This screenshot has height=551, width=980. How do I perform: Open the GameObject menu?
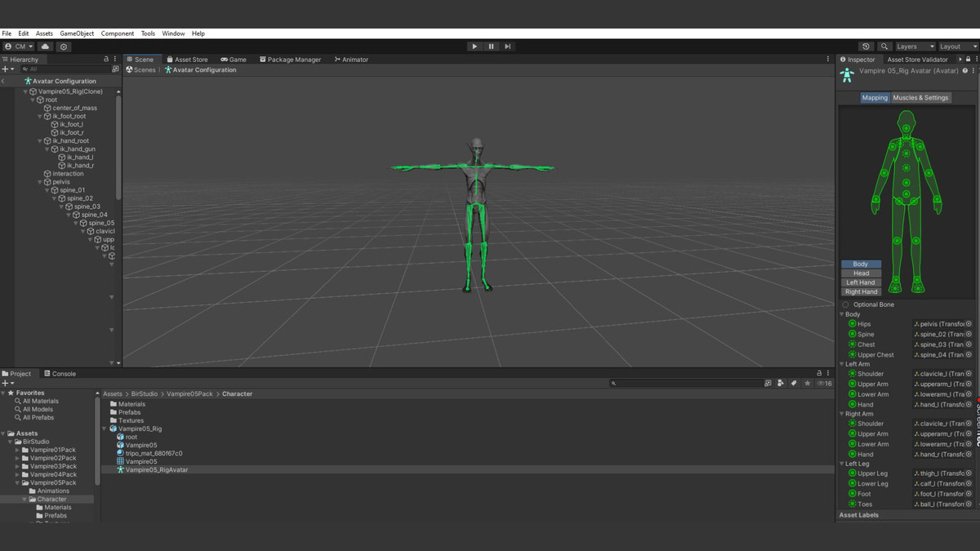(x=77, y=33)
